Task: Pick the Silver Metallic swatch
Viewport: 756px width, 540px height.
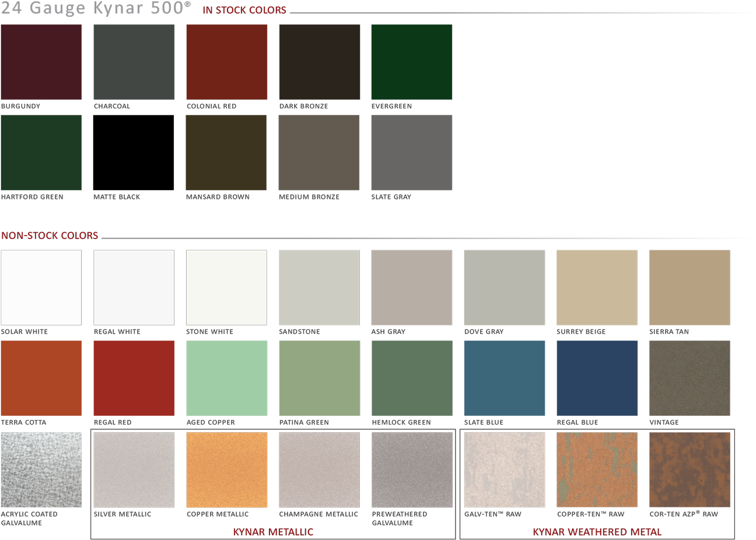Action: pos(134,470)
